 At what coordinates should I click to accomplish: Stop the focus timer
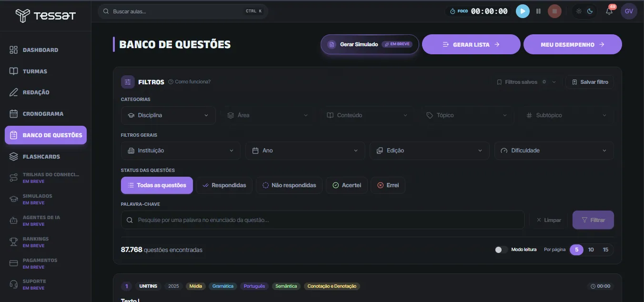pos(554,11)
